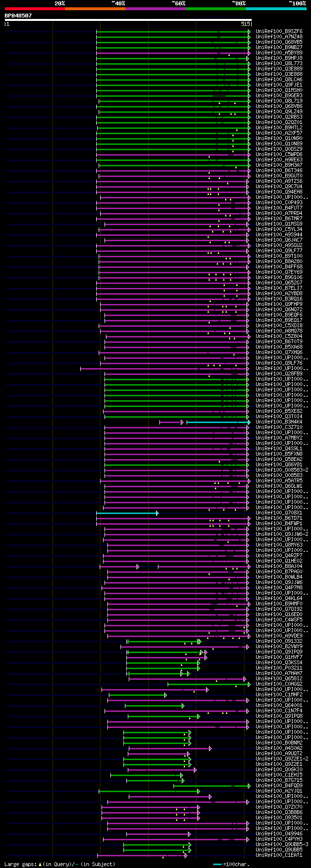The width and height of the screenshot is (311, 868).
Task: Open hit UniRef100_A7NZ48
Action: 279,37
